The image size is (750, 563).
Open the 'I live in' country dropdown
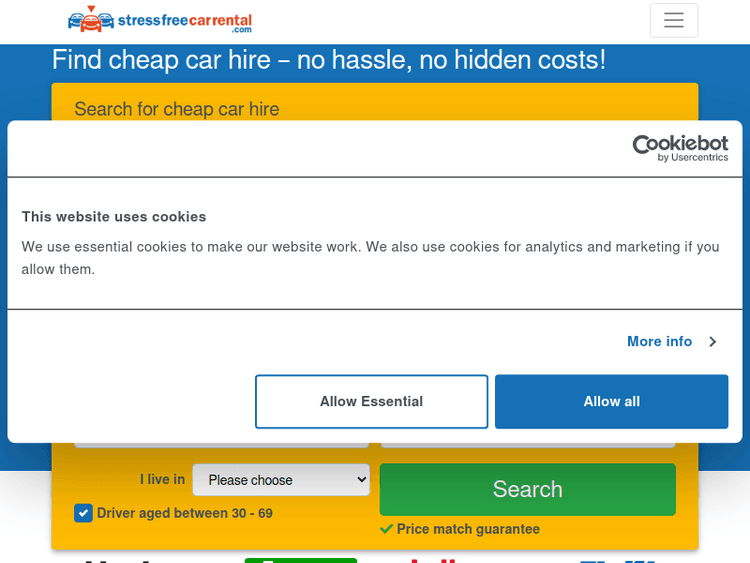[281, 480]
